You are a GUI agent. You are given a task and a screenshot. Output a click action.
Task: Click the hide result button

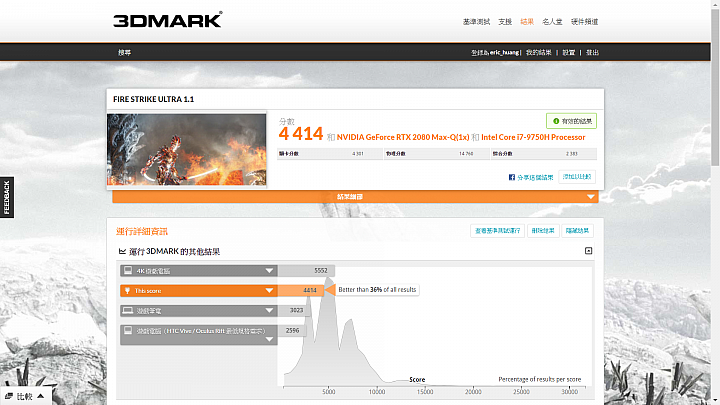pos(577,231)
